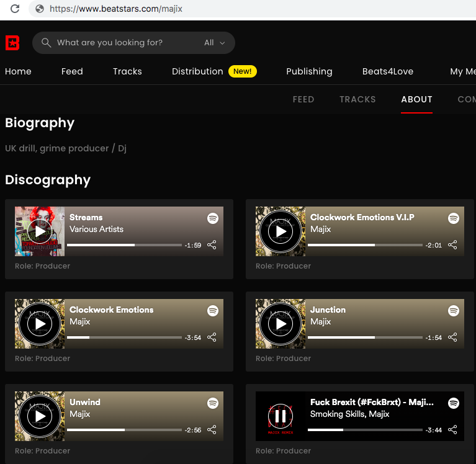This screenshot has height=464, width=476.
Task: Open Beats4Love menu item
Action: click(x=388, y=71)
